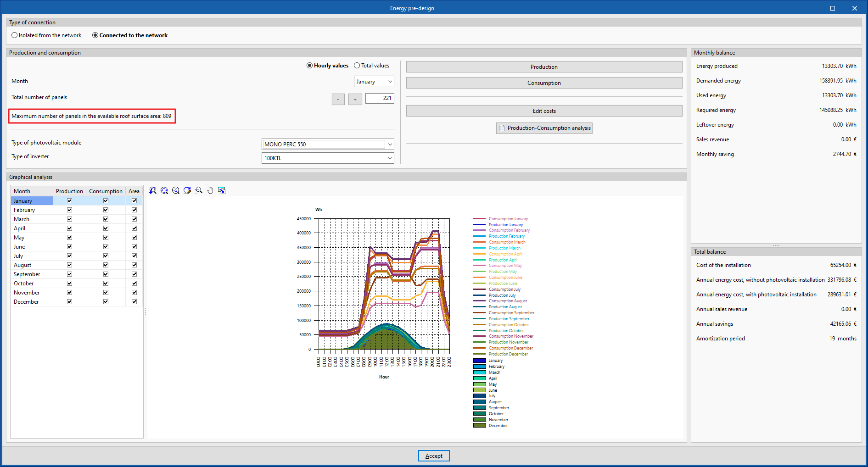Uncheck Production checkbox for March
The width and height of the screenshot is (868, 467).
pos(69,219)
